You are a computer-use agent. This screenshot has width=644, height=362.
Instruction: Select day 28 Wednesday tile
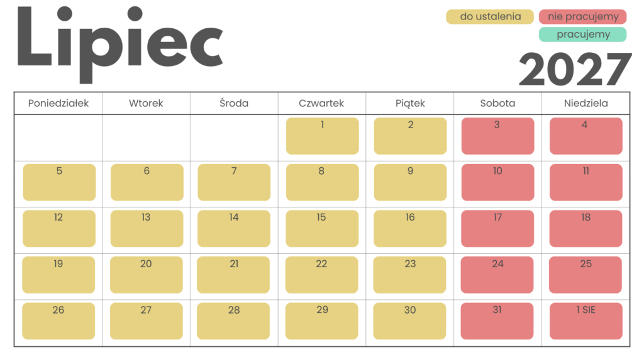click(234, 321)
